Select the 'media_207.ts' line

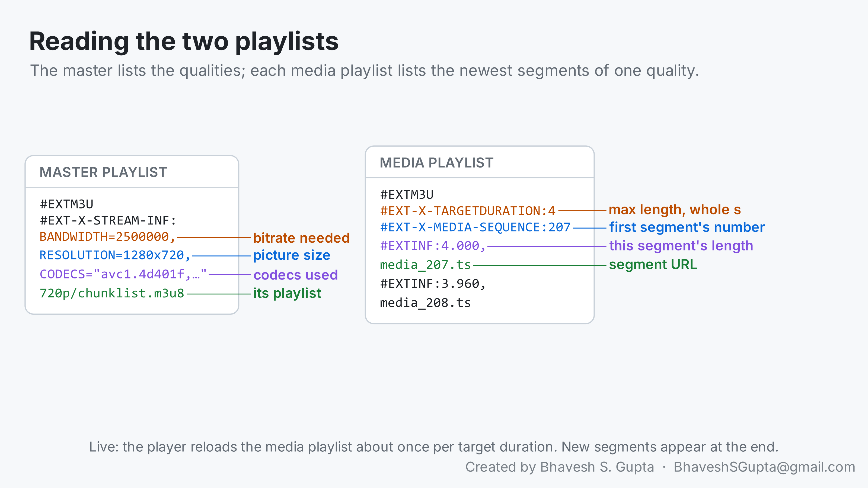pyautogui.click(x=425, y=265)
